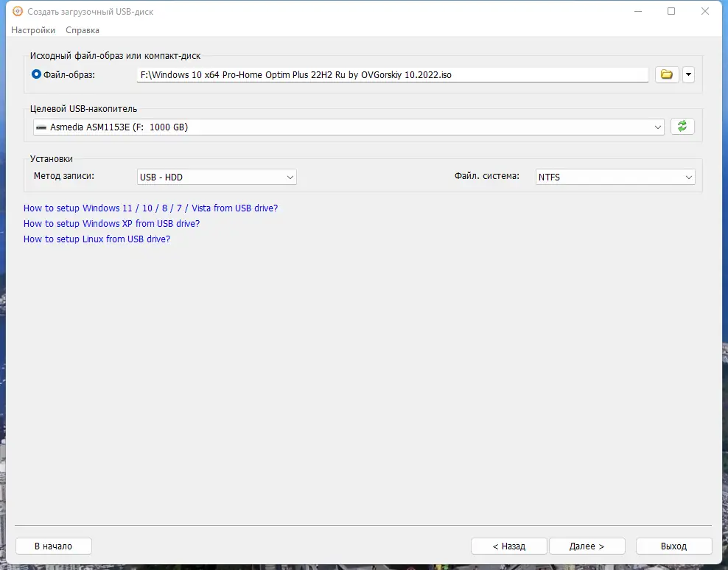
Task: Maximize the Создать загрузочный USB-диск window
Action: click(671, 11)
